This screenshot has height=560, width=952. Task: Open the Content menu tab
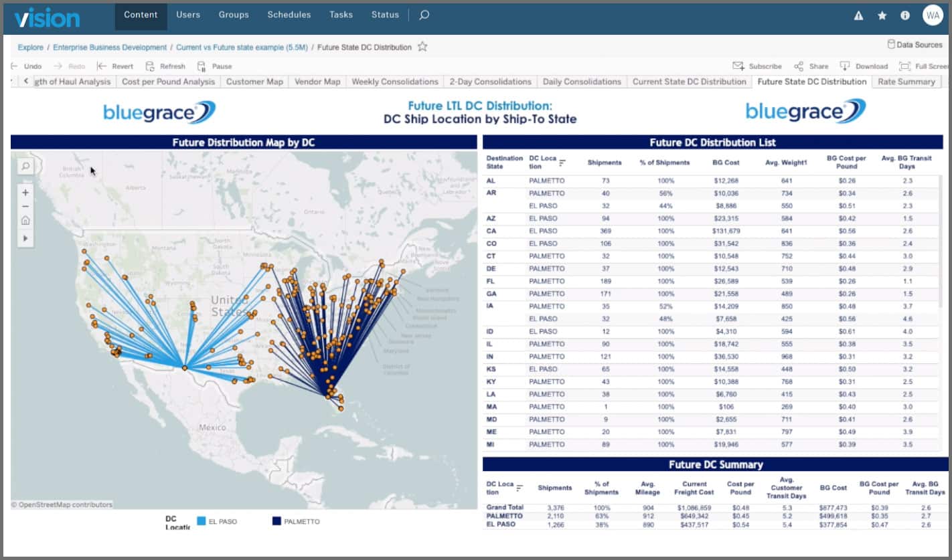pyautogui.click(x=141, y=15)
